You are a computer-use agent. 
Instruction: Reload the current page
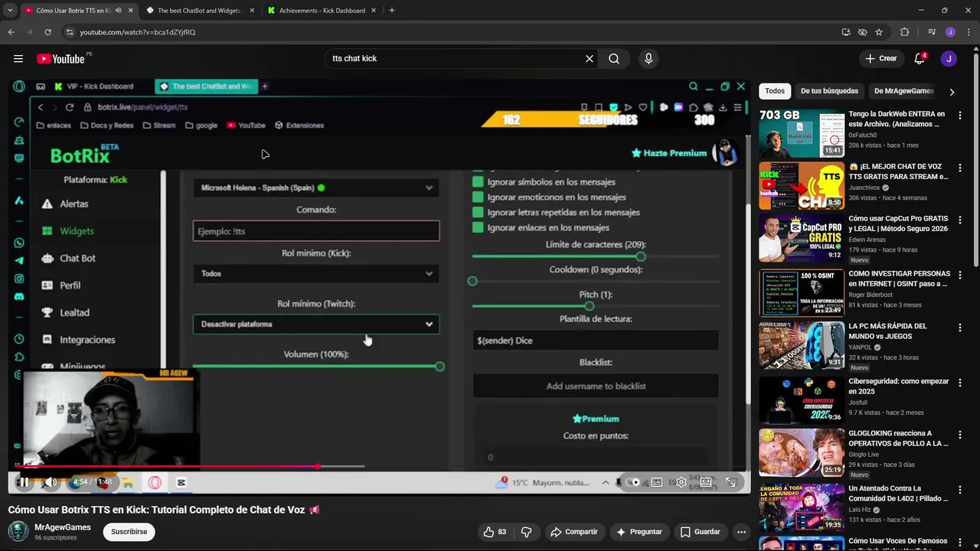point(47,32)
